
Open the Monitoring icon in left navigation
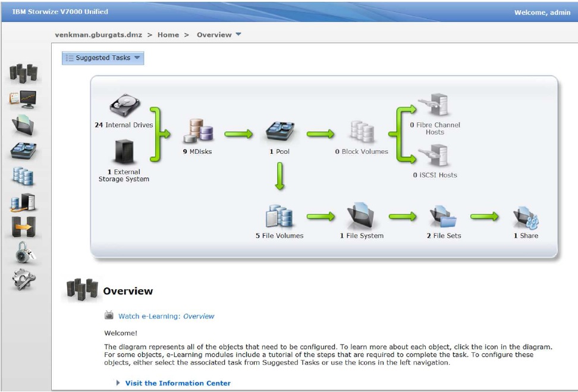click(23, 99)
